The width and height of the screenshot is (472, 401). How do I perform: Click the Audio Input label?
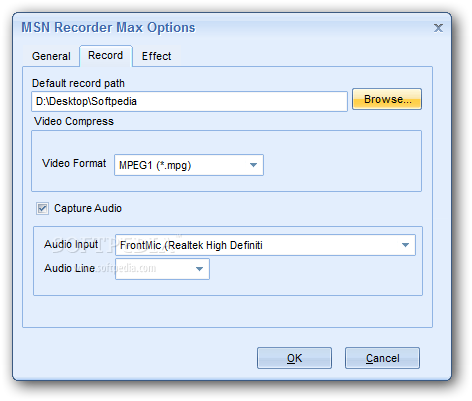click(x=71, y=244)
